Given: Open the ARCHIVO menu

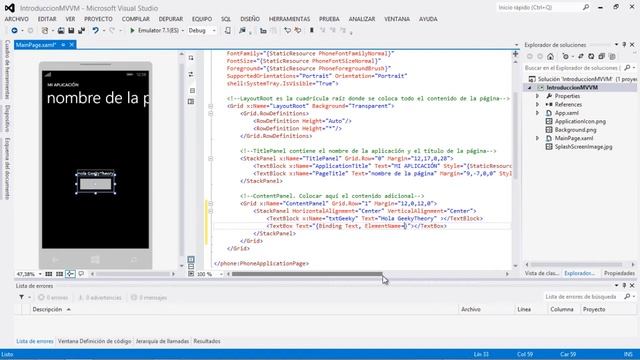Looking at the screenshot, I should tap(17, 19).
